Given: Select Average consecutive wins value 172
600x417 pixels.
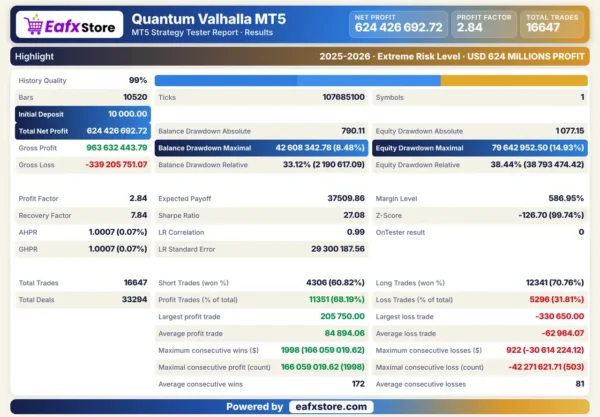Looking at the screenshot, I should coord(358,383).
